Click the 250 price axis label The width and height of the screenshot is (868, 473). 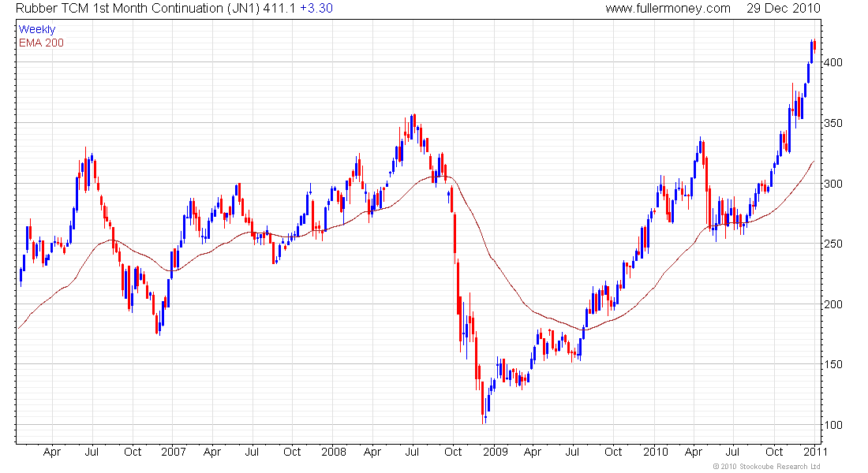pyautogui.click(x=833, y=244)
